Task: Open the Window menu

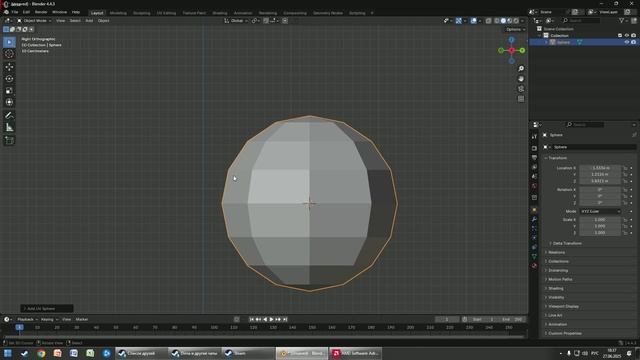Action: point(59,12)
